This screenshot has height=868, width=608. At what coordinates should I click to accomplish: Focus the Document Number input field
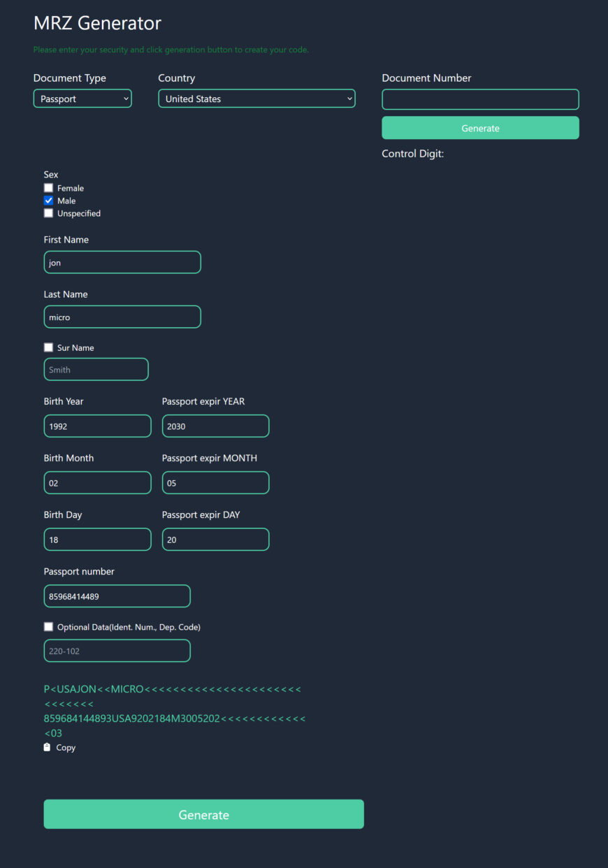pos(480,99)
